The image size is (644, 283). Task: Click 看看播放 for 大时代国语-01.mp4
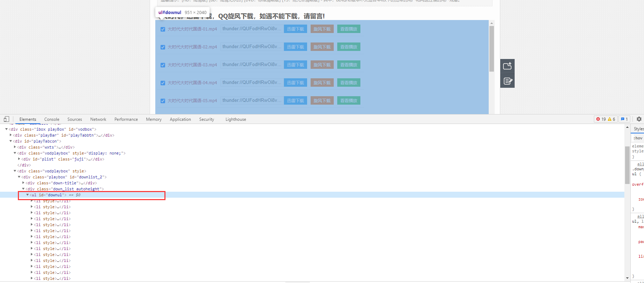349,29
